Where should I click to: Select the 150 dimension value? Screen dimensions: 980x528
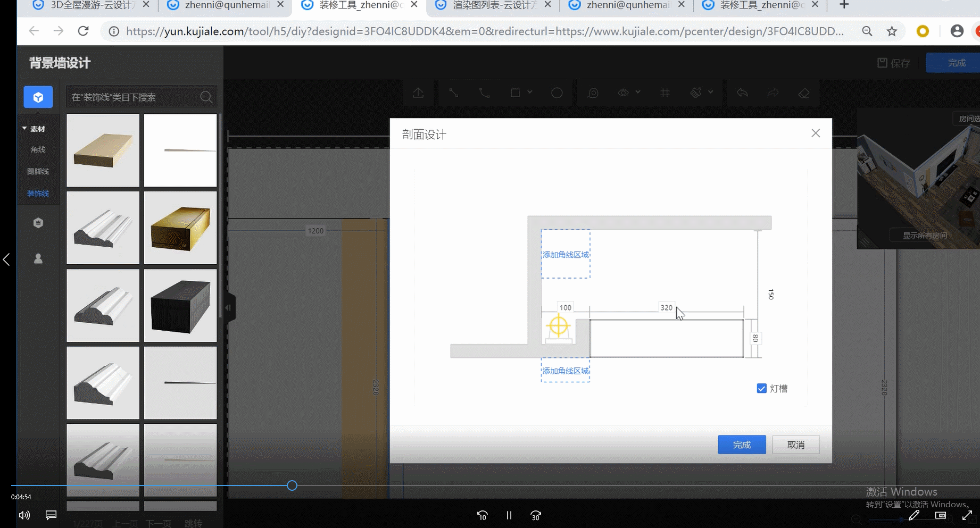coord(771,294)
